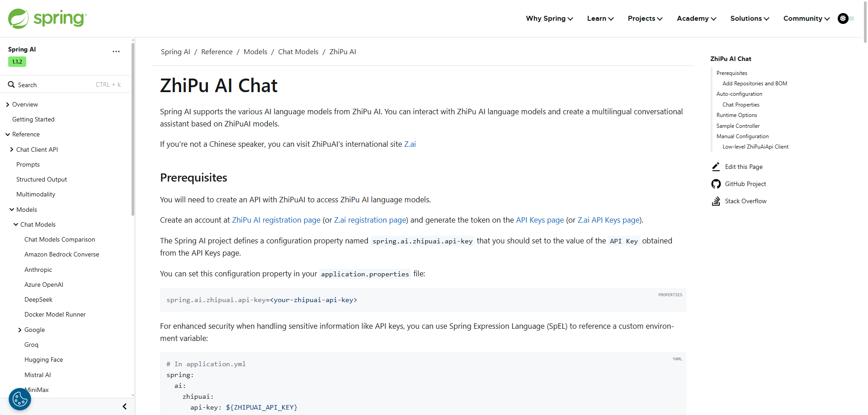Click the page vertical scrollbar
Image resolution: width=868 pixels, height=415 pixels.
[x=865, y=23]
